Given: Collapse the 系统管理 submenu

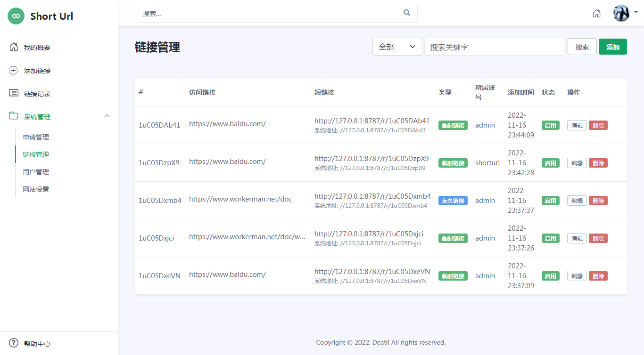Looking at the screenshot, I should click(x=107, y=116).
